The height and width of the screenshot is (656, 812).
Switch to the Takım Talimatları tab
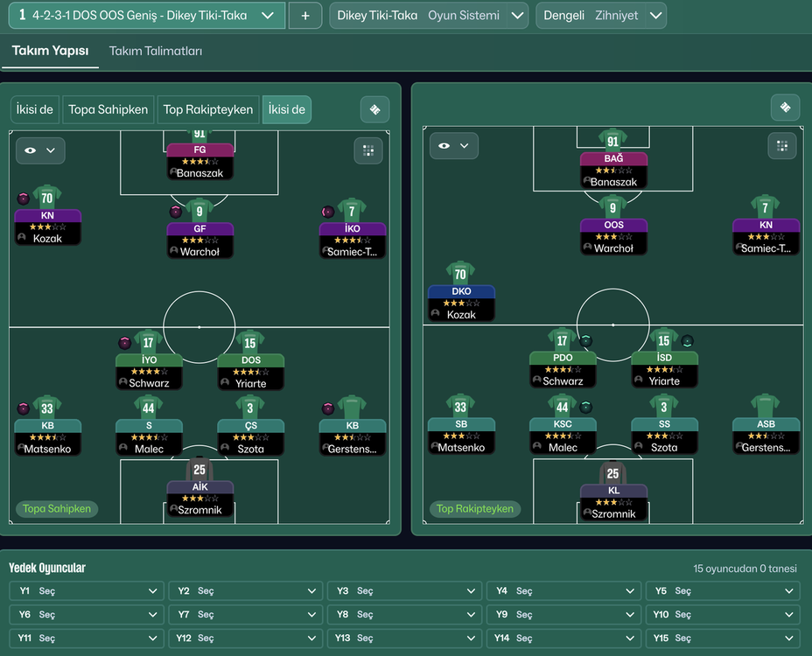[x=155, y=52]
